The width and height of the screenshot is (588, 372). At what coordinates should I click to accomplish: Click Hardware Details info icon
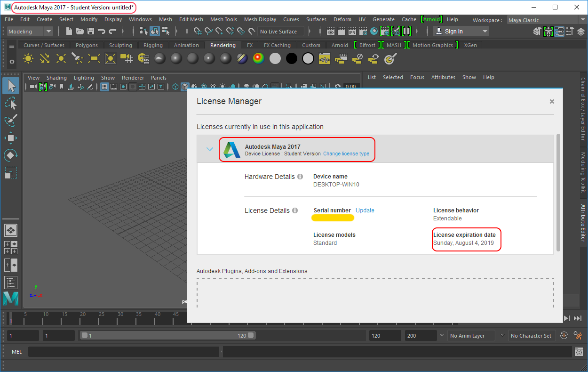tap(300, 177)
